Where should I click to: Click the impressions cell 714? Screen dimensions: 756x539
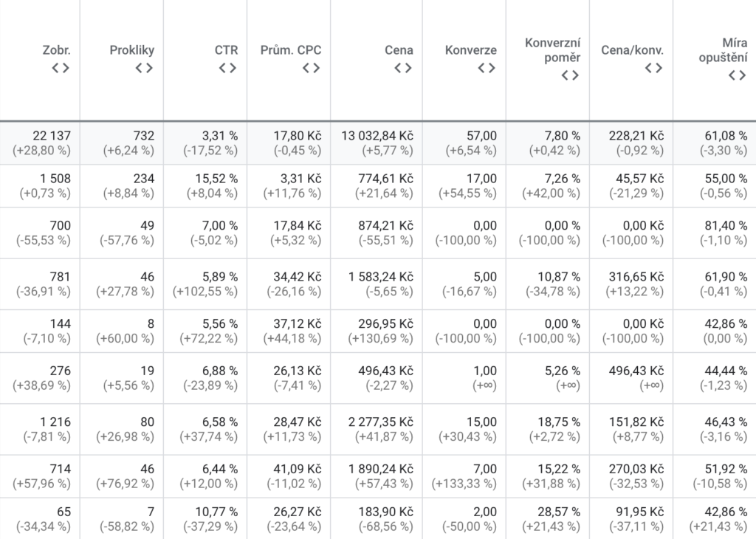(61, 469)
